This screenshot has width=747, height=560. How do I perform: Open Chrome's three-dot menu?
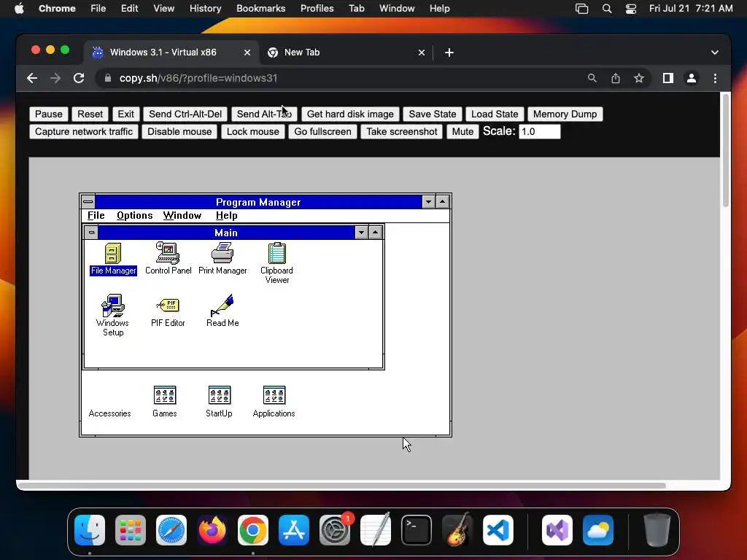(715, 78)
